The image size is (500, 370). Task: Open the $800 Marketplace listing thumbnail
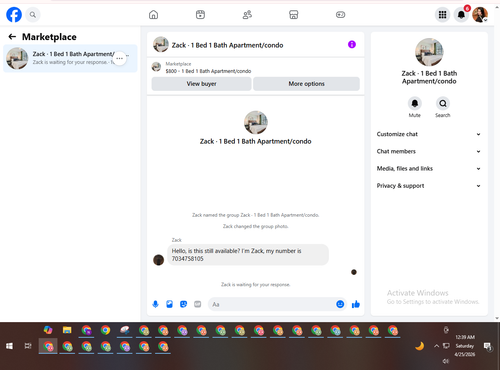156,67
